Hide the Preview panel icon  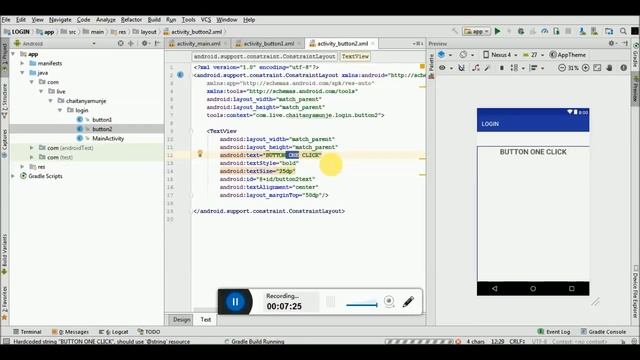pos(625,43)
